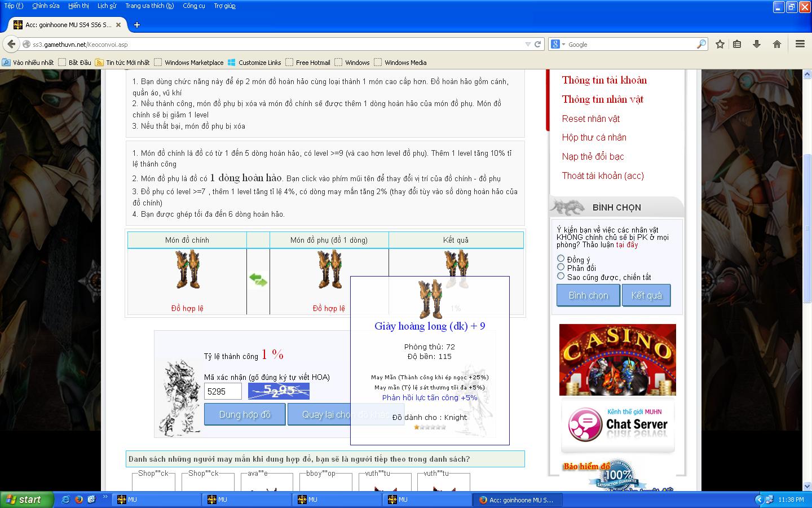Image resolution: width=812 pixels, height=508 pixels.
Task: Show hidden system tray icons arrow
Action: point(758,500)
